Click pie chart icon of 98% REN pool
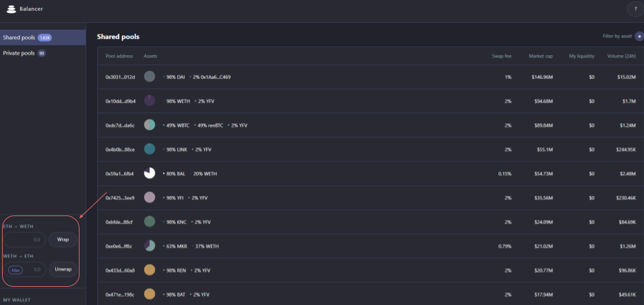644x305 pixels. point(150,270)
